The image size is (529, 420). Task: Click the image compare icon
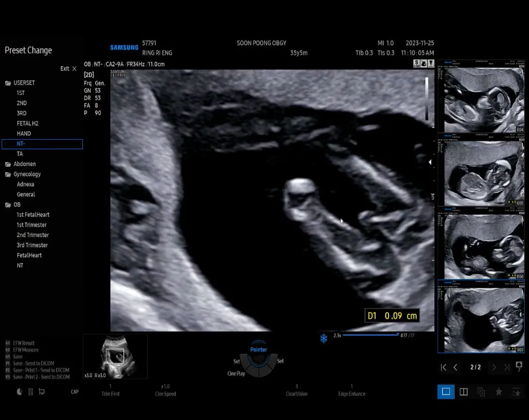(x=481, y=392)
